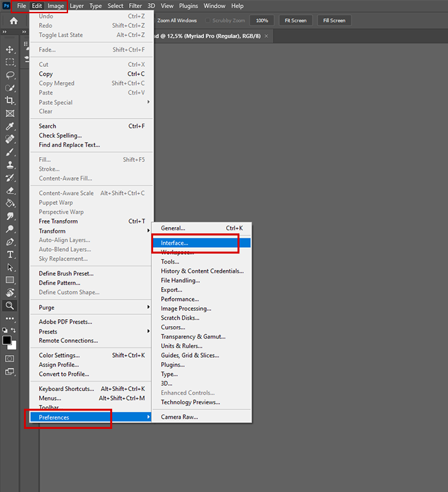Select the Paint Bucket tool
The image size is (448, 492).
pyautogui.click(x=9, y=203)
